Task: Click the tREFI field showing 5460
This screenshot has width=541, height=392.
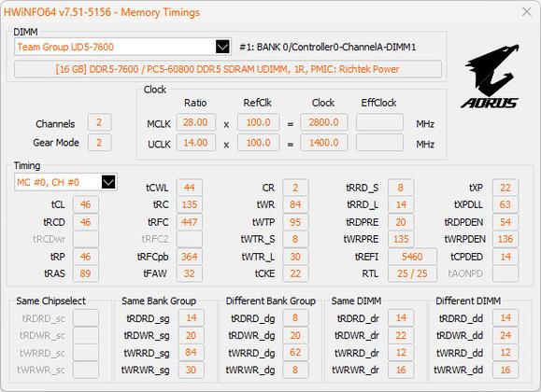Action: coord(412,257)
